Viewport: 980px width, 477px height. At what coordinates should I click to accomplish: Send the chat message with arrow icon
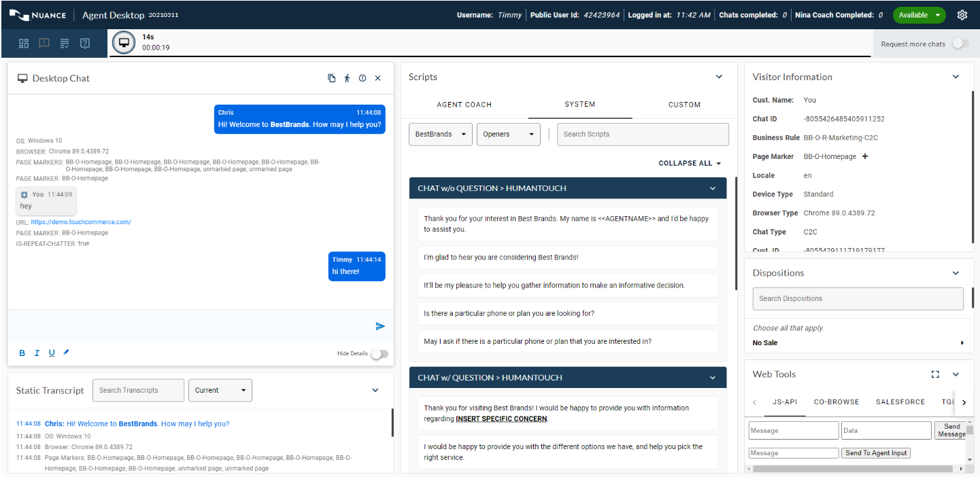point(380,326)
